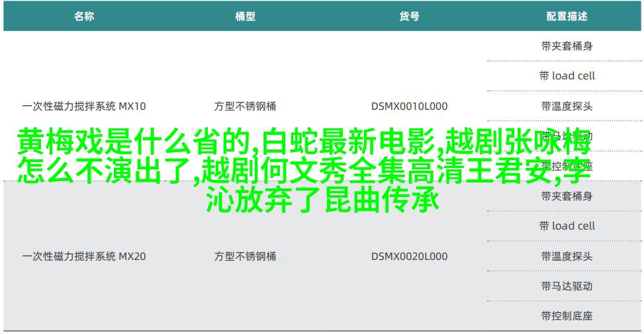
Task: Click 带 load cell in the MX10 configuration
Action: pyautogui.click(x=567, y=76)
